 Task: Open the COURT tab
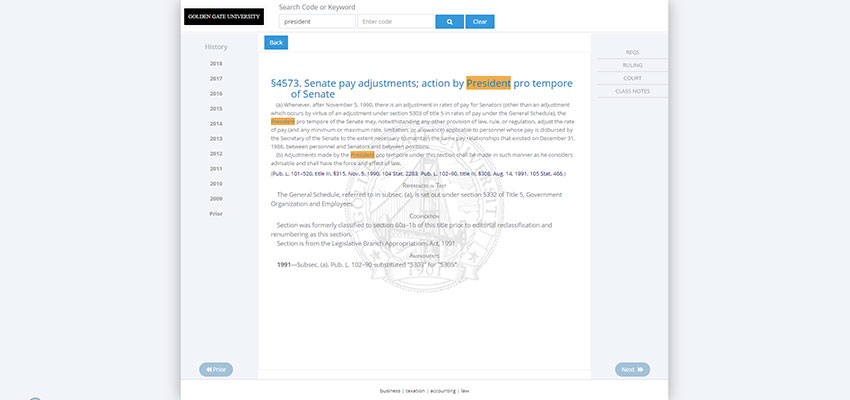pos(632,78)
